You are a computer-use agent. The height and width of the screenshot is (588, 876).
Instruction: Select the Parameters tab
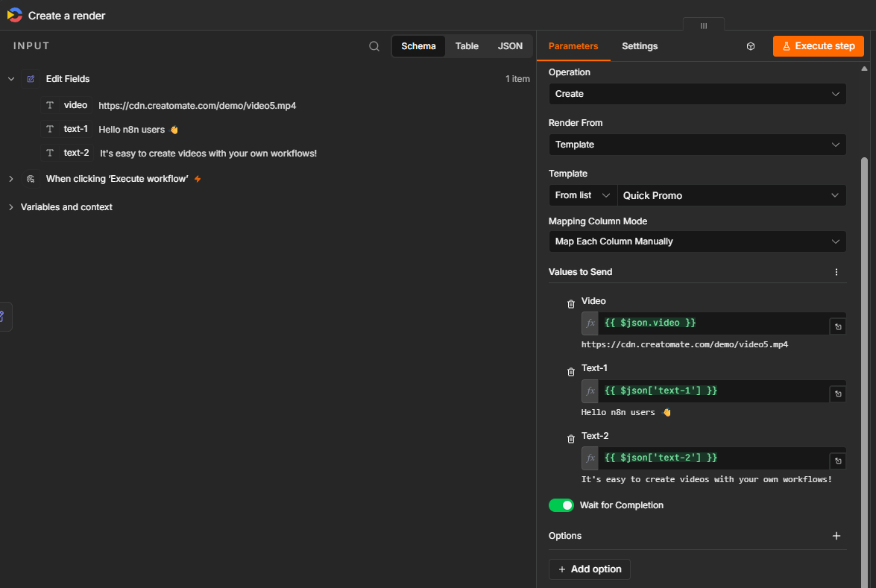point(573,46)
